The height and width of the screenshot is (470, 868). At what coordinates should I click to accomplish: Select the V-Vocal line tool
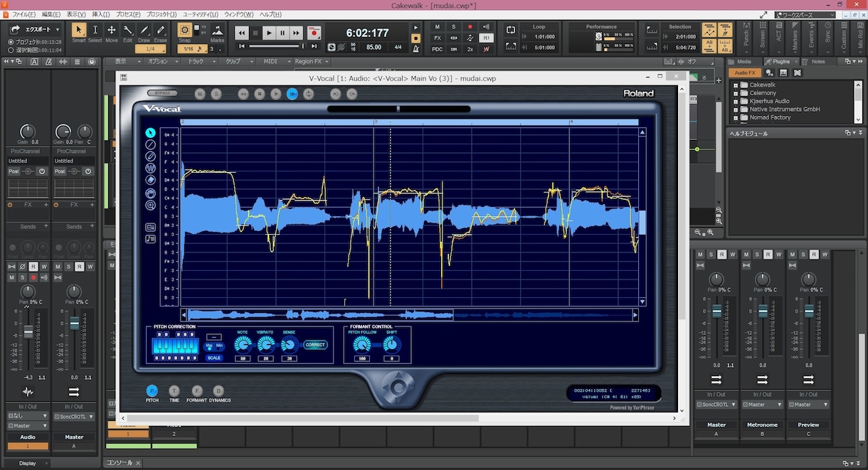tap(151, 144)
